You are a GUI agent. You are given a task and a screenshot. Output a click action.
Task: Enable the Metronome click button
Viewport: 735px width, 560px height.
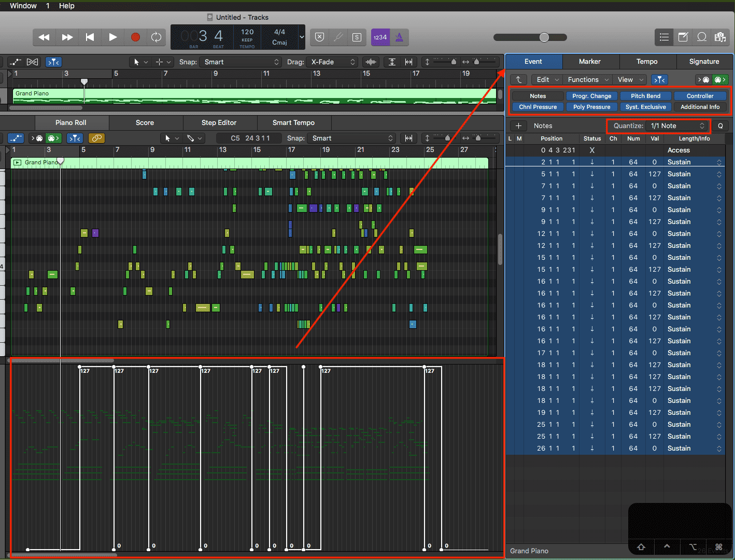point(399,37)
